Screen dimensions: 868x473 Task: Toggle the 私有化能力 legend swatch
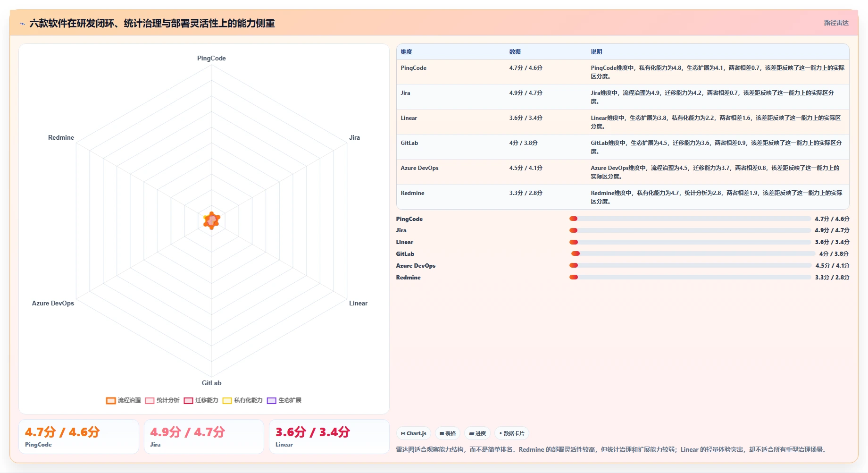coord(227,400)
